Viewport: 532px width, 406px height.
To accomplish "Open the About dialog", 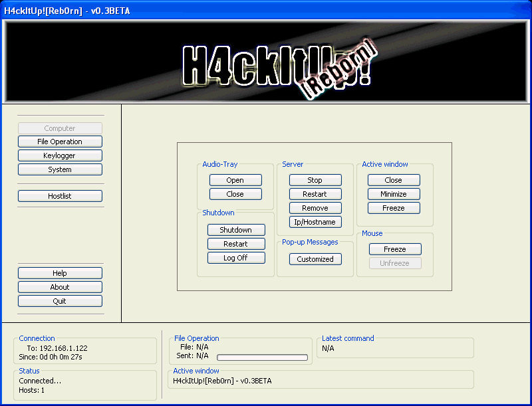I will [x=60, y=286].
